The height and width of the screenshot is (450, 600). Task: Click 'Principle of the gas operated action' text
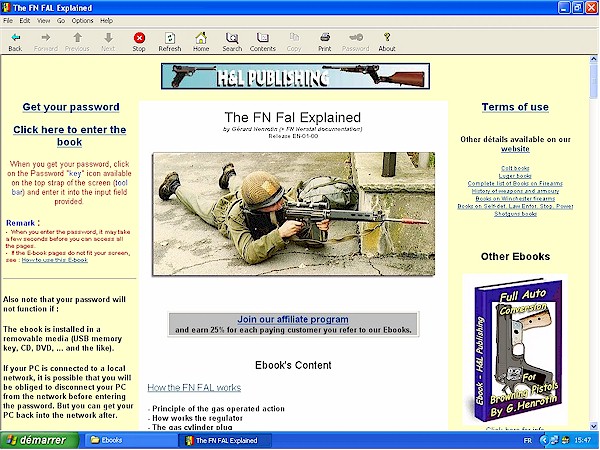pyautogui.click(x=218, y=409)
